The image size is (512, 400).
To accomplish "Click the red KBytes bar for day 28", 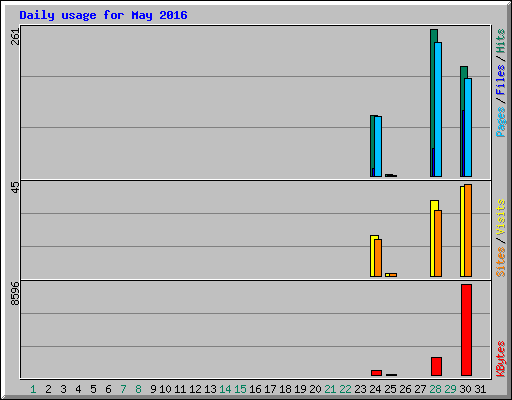I will click(436, 366).
